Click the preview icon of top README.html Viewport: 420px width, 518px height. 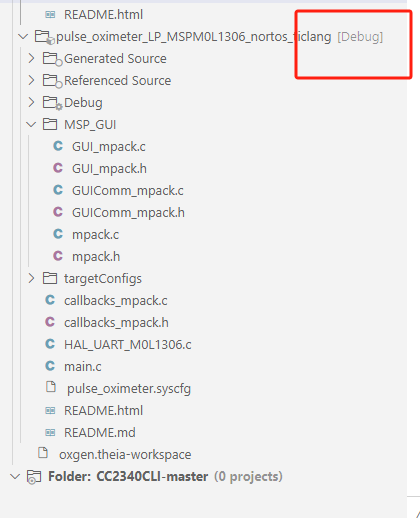[x=50, y=14]
